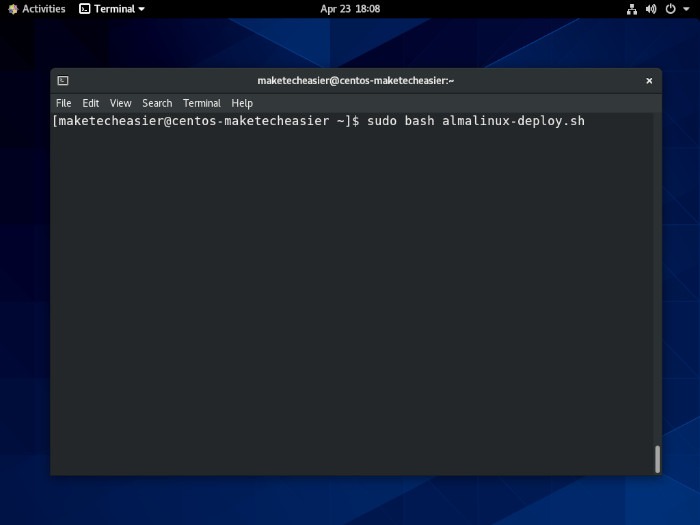Open the Help menu
Image resolution: width=700 pixels, height=525 pixels.
pos(242,103)
